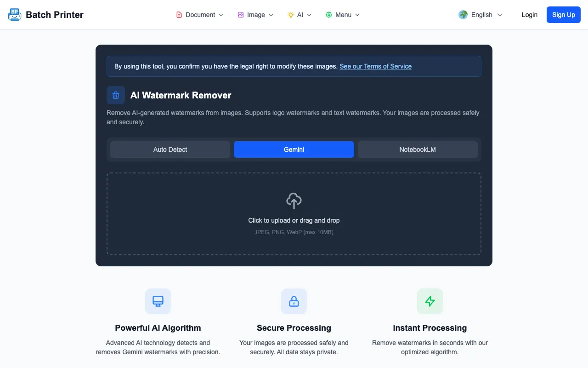Click the Instant Processing heading
This screenshot has height=368, width=588.
click(430, 328)
